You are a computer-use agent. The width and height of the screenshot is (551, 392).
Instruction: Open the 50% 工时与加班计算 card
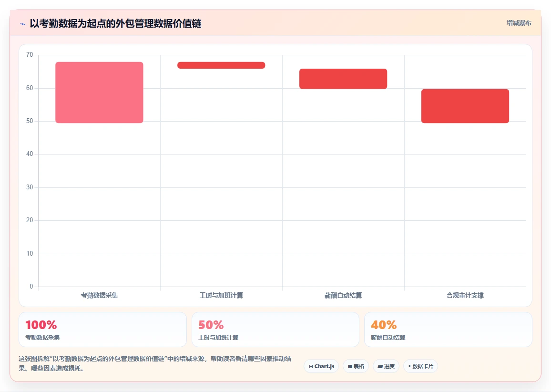(275, 330)
